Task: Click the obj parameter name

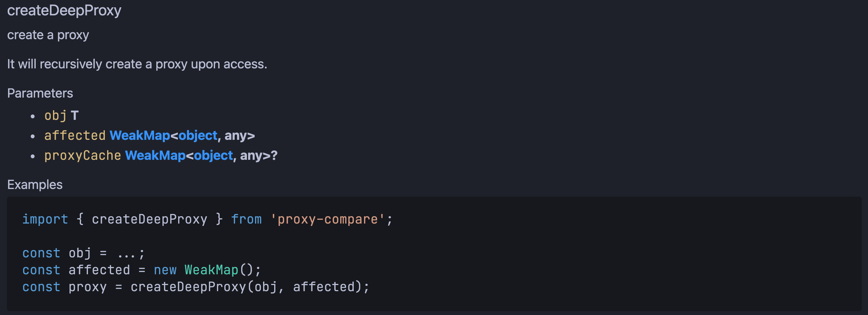Action: point(55,116)
